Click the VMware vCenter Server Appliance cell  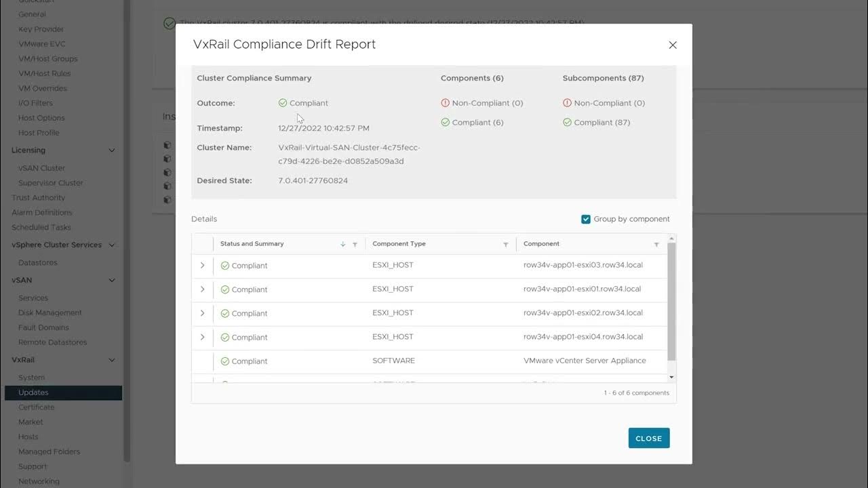(x=585, y=361)
